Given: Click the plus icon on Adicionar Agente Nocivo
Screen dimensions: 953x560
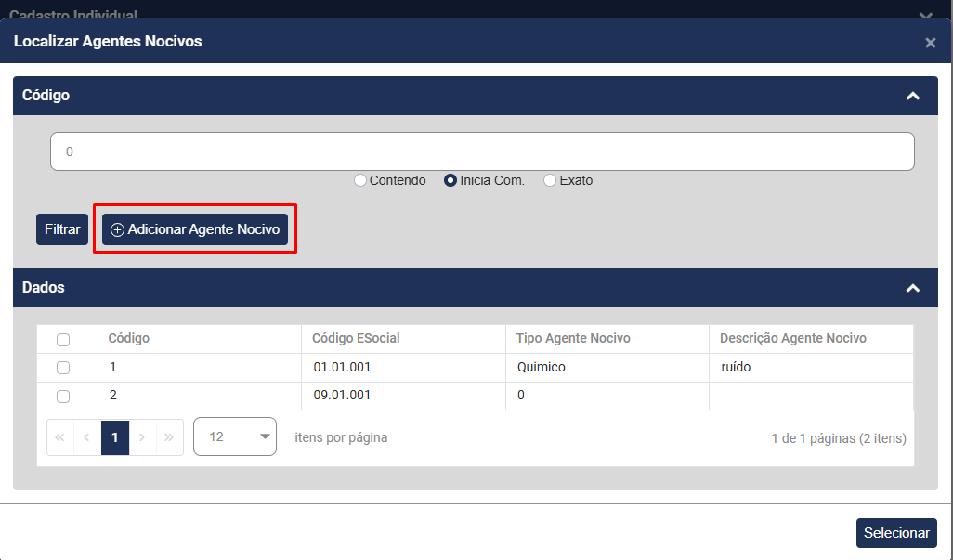Looking at the screenshot, I should click(x=117, y=229).
